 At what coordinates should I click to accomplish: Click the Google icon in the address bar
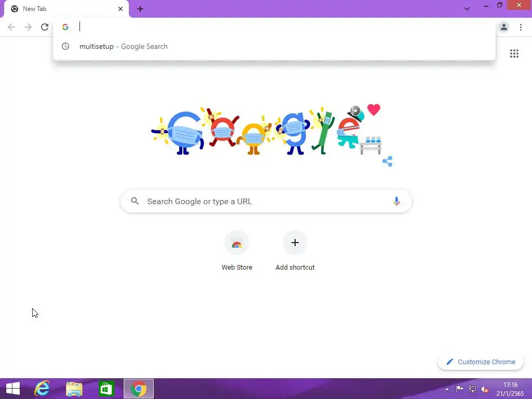coord(65,27)
